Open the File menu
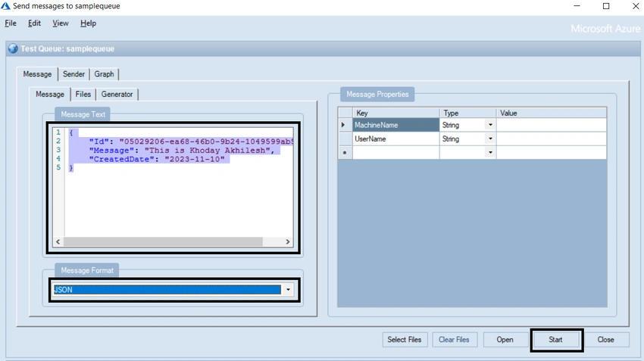The width and height of the screenshot is (644, 361). (11, 23)
